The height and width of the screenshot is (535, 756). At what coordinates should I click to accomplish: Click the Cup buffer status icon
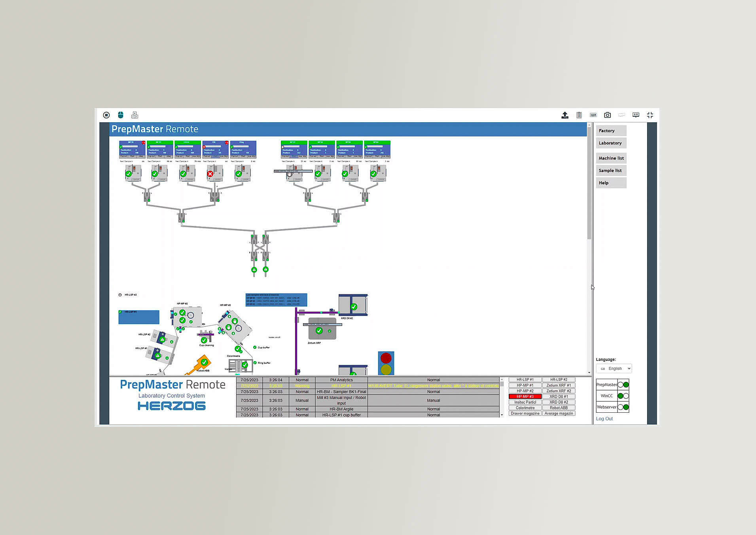255,347
